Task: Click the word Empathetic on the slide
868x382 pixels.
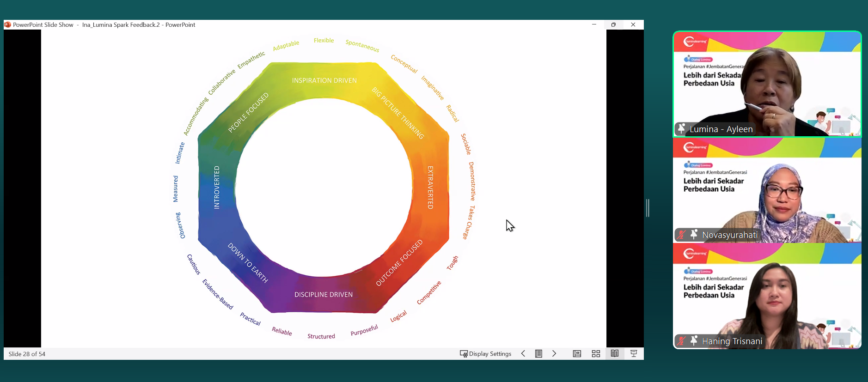Action: 251,60
